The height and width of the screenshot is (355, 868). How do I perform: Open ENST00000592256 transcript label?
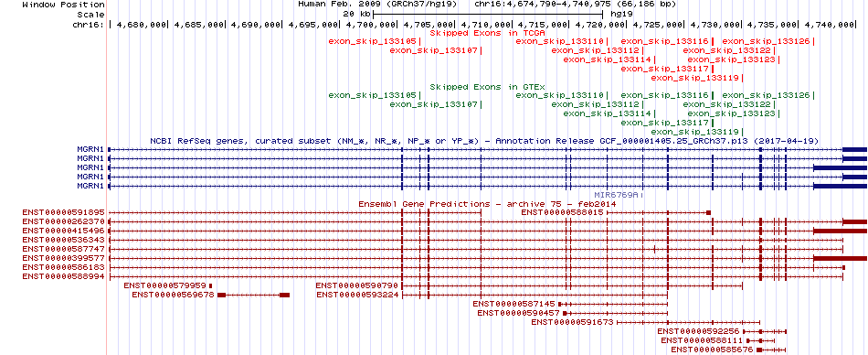click(698, 331)
